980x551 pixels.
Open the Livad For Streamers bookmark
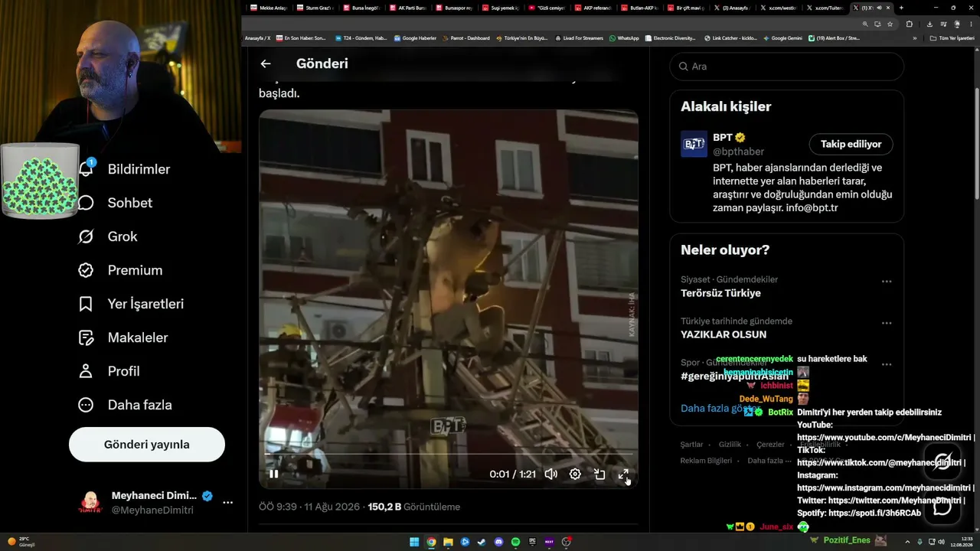pos(579,38)
